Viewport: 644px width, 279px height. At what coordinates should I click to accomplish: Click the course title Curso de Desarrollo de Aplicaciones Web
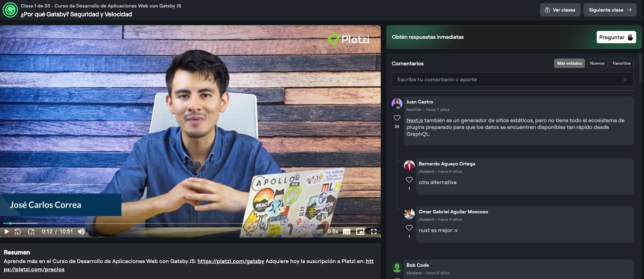click(118, 6)
